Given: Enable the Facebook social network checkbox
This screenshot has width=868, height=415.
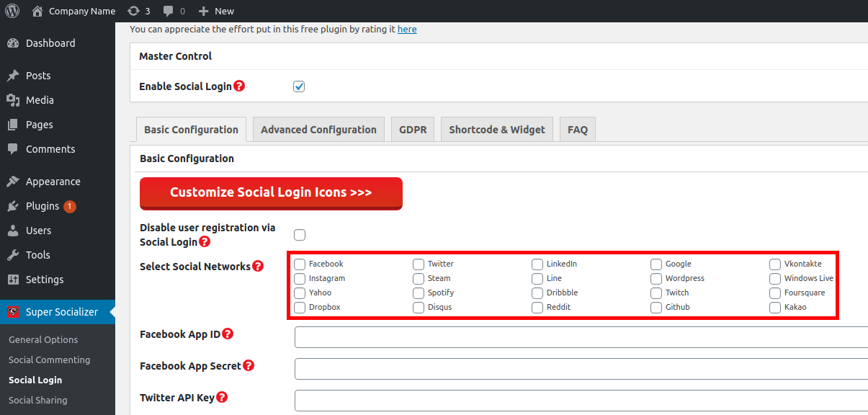Looking at the screenshot, I should click(x=300, y=264).
